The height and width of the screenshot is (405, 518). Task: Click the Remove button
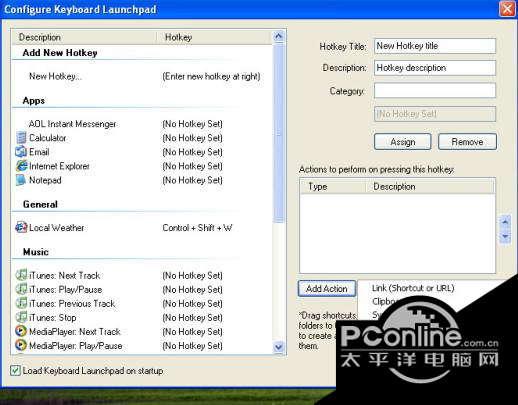pos(467,142)
